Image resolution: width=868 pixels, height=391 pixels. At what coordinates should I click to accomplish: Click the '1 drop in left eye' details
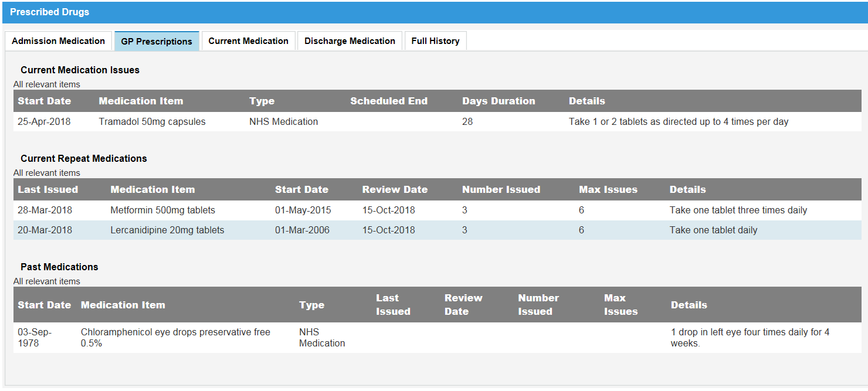coord(750,338)
